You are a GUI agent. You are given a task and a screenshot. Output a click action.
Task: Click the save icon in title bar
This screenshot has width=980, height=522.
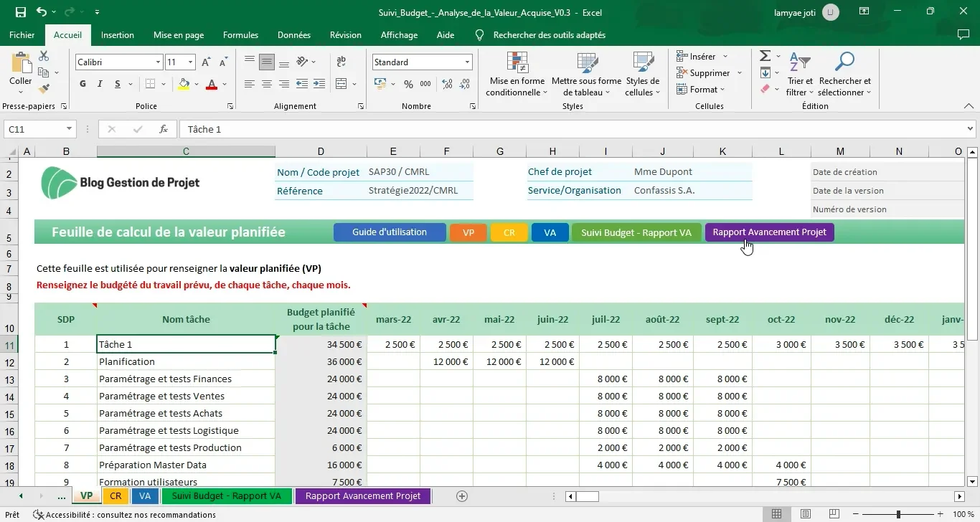(x=21, y=12)
